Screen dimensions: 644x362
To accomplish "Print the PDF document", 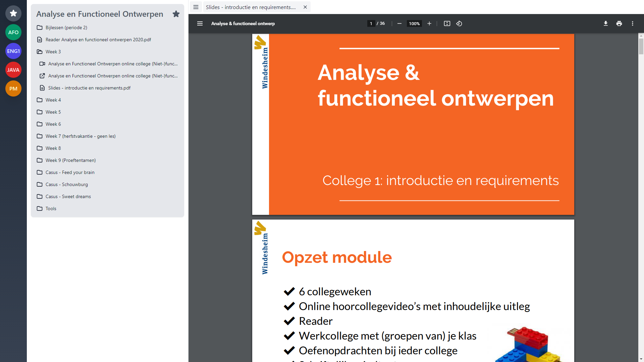I will pyautogui.click(x=619, y=23).
